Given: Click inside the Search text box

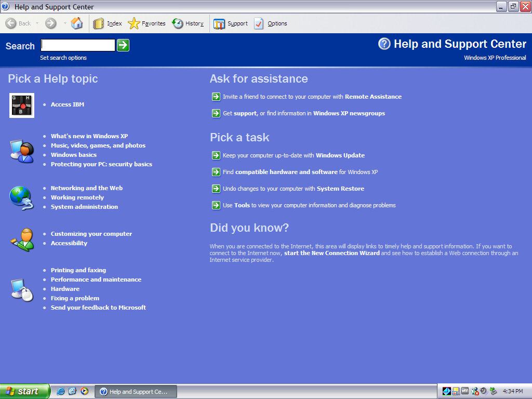Looking at the screenshot, I should [x=78, y=45].
